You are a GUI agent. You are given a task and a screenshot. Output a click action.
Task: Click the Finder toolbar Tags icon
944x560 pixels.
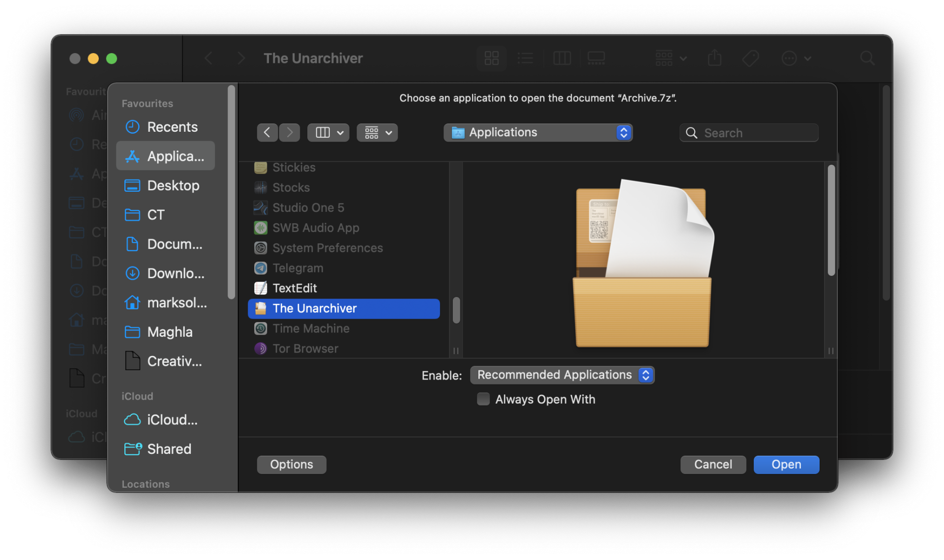pos(750,59)
